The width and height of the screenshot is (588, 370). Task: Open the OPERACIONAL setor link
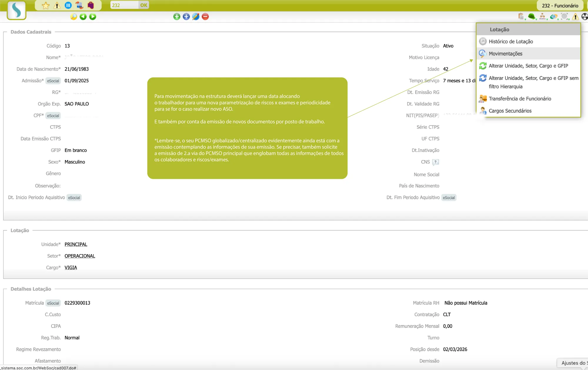pos(80,256)
